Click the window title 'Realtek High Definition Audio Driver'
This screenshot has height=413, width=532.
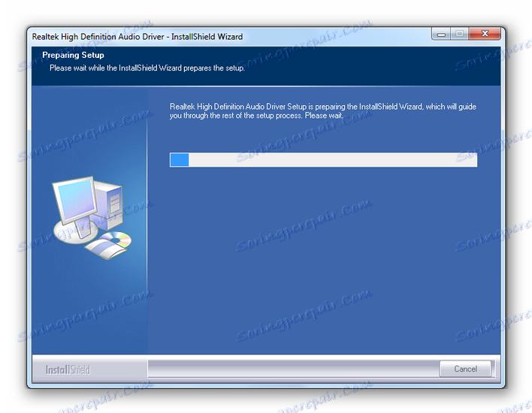98,37
